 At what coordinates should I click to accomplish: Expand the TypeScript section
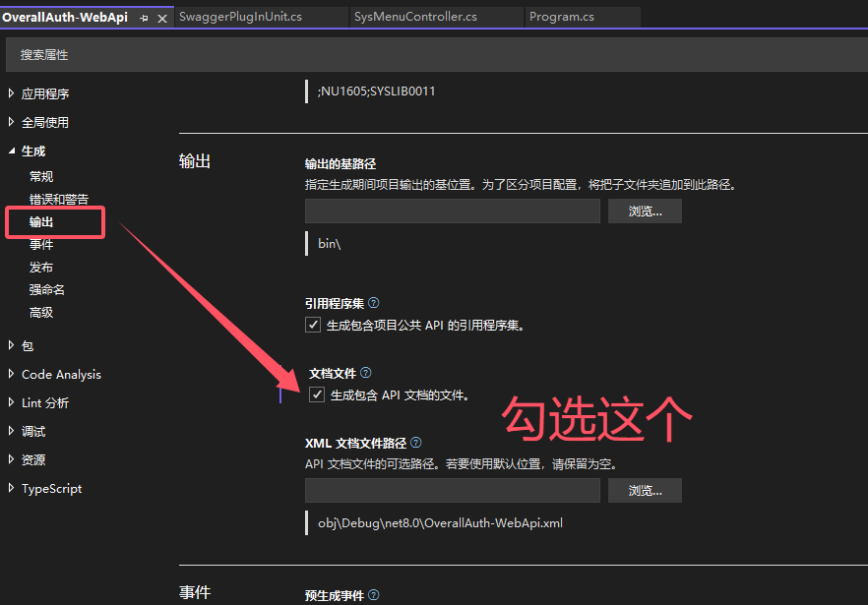pyautogui.click(x=12, y=489)
